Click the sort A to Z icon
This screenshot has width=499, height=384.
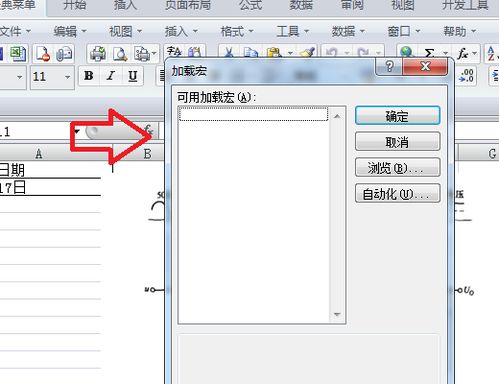tap(491, 53)
